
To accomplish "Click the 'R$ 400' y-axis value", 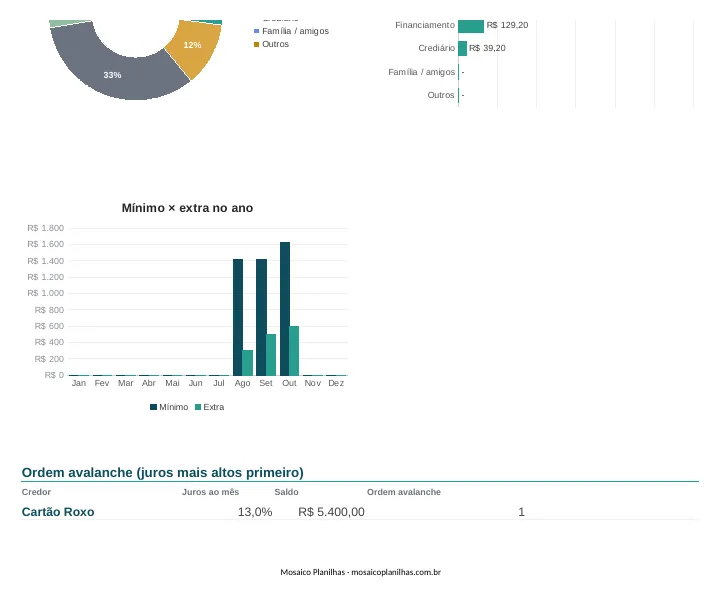I will pos(49,342).
